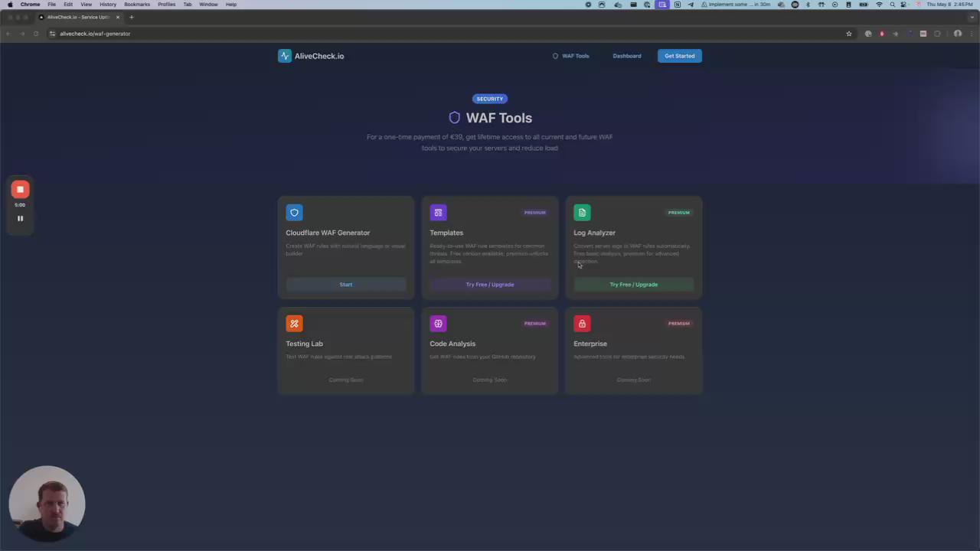Screen dimensions: 980x551
Task: Click the Telegram paper-plane menu bar icon
Action: (691, 5)
